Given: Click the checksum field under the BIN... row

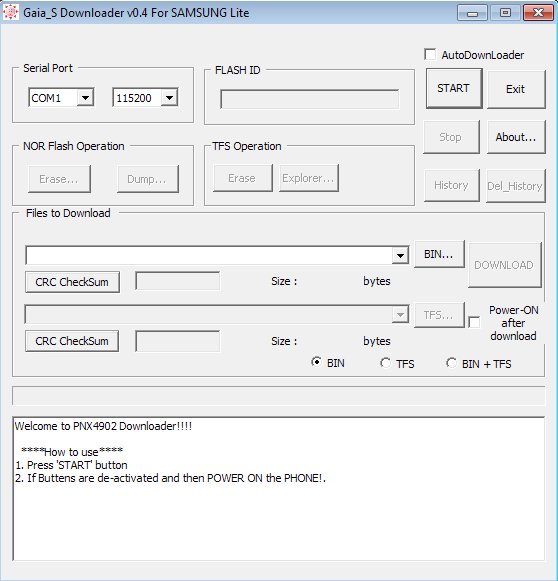Looking at the screenshot, I should click(x=177, y=281).
